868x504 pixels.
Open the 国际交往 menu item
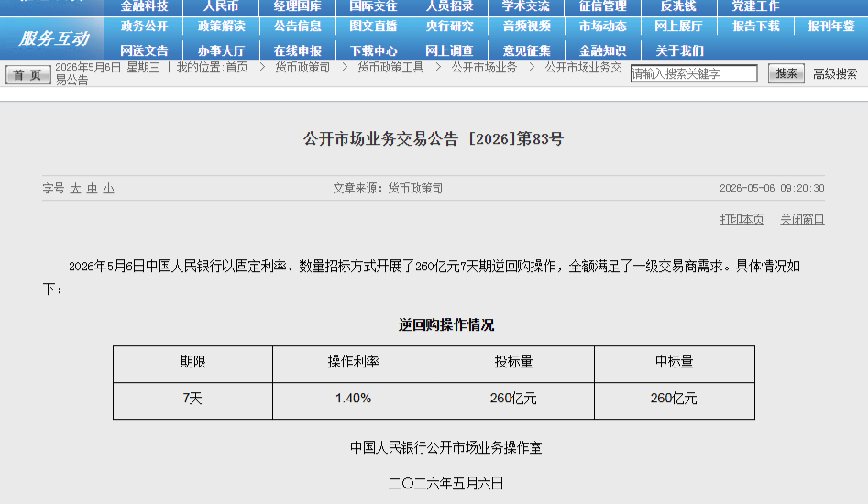click(373, 6)
